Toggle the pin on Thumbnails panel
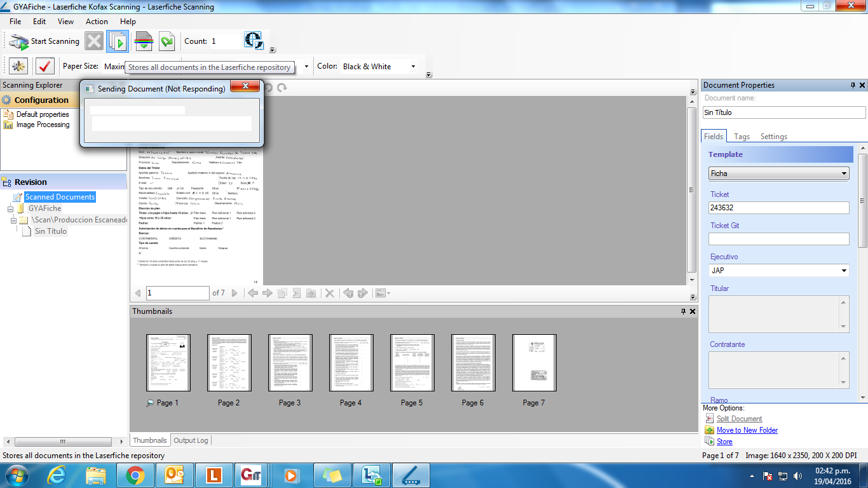868x488 pixels. pos(683,311)
